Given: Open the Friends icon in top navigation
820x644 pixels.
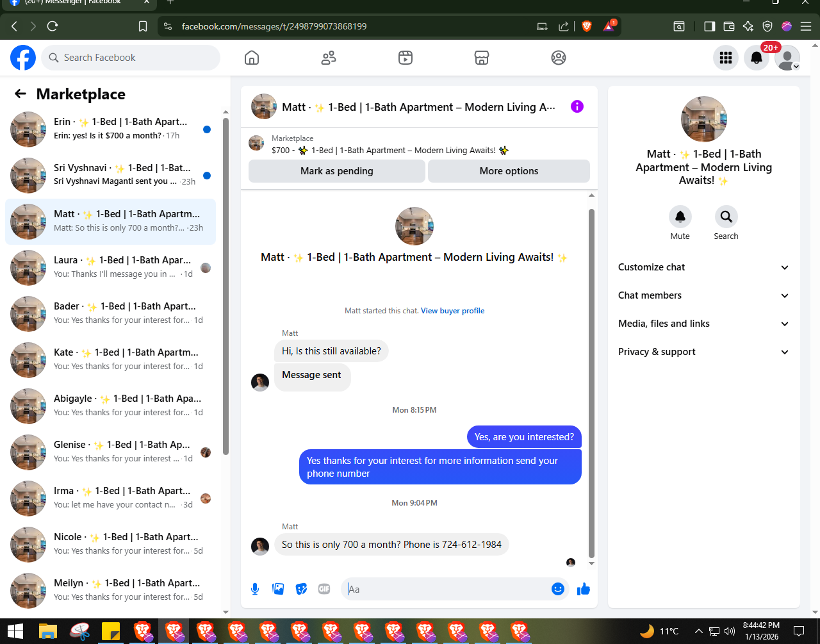Looking at the screenshot, I should click(x=329, y=58).
